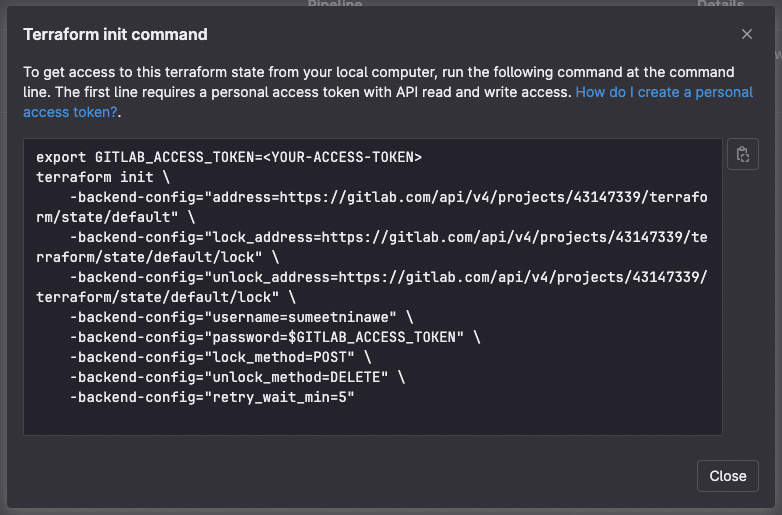Click the retry_wait_min=5 line
Viewport: 782px width, 515px height.
click(211, 397)
